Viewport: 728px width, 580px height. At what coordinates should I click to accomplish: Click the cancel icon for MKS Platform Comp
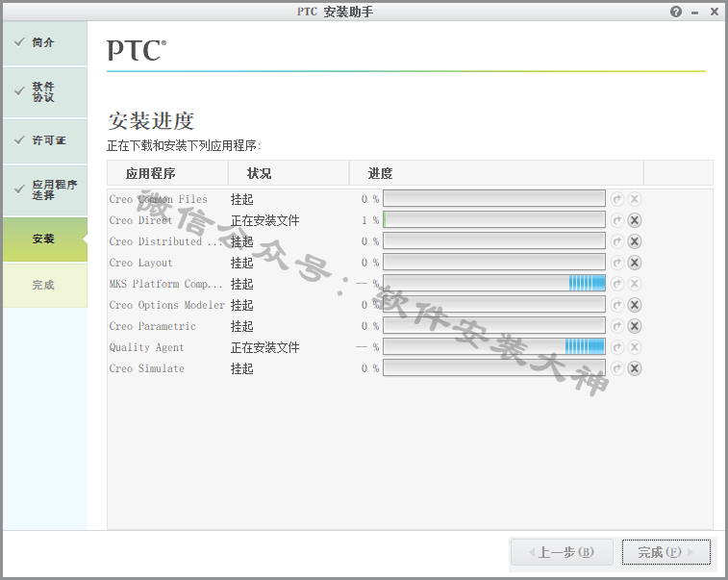tap(635, 284)
